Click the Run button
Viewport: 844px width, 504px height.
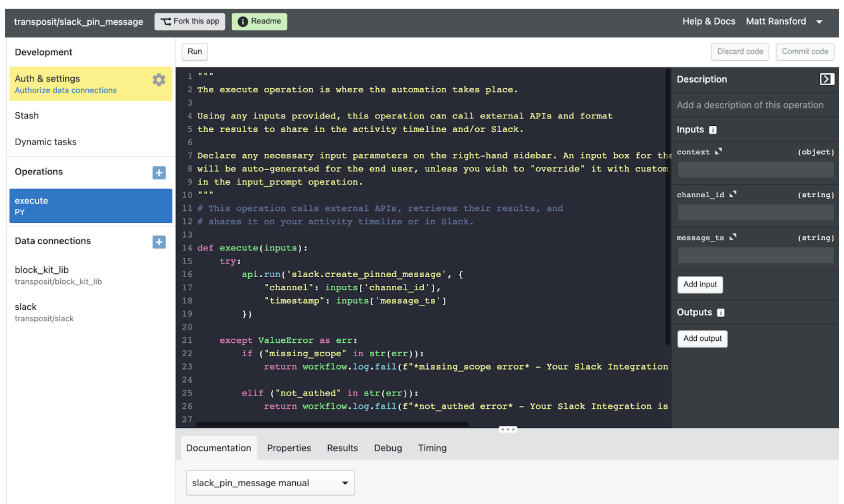pyautogui.click(x=195, y=52)
